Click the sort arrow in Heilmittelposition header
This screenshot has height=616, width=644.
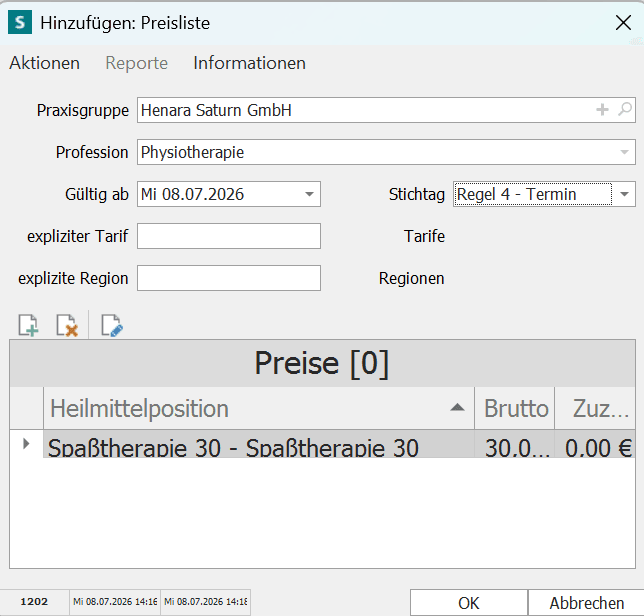coord(457,407)
